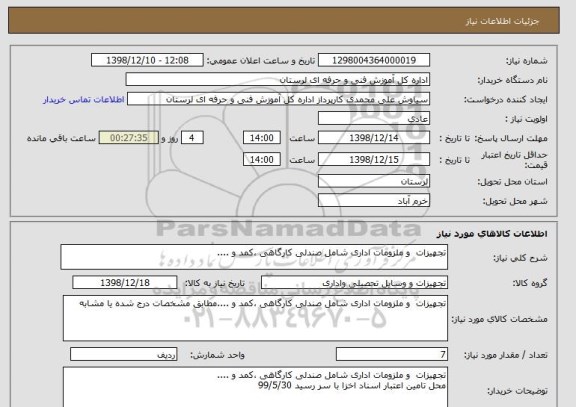This screenshot has width=576, height=407.
Task: Select the need number field 1298004364000019
Action: 374,60
